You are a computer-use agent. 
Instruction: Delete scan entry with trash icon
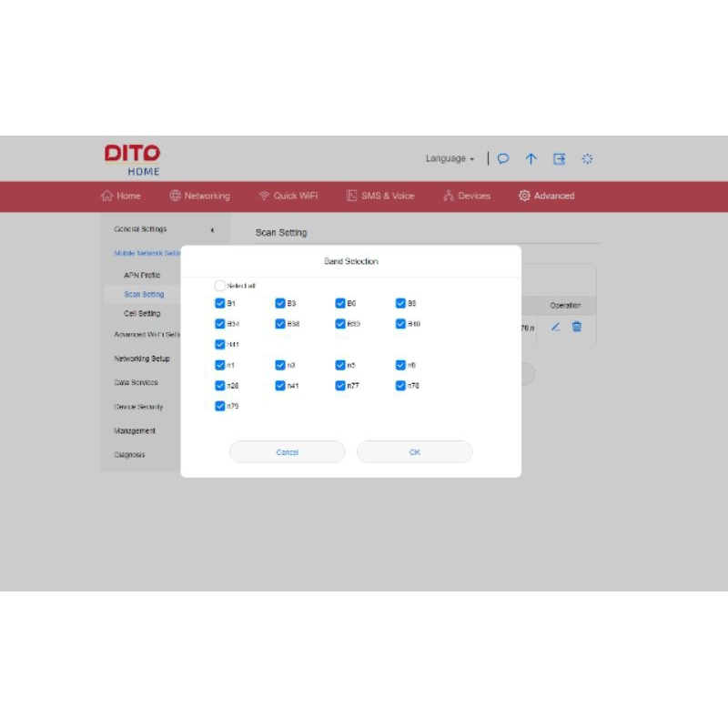tap(577, 327)
